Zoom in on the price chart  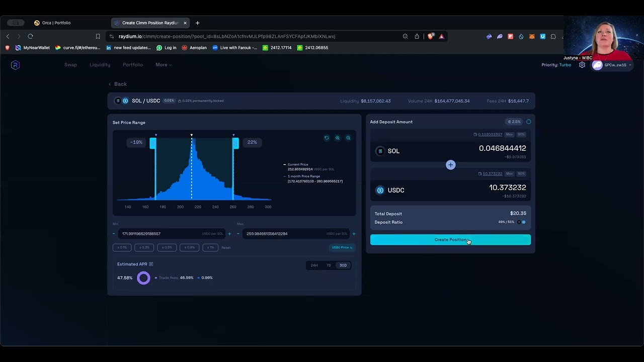338,138
